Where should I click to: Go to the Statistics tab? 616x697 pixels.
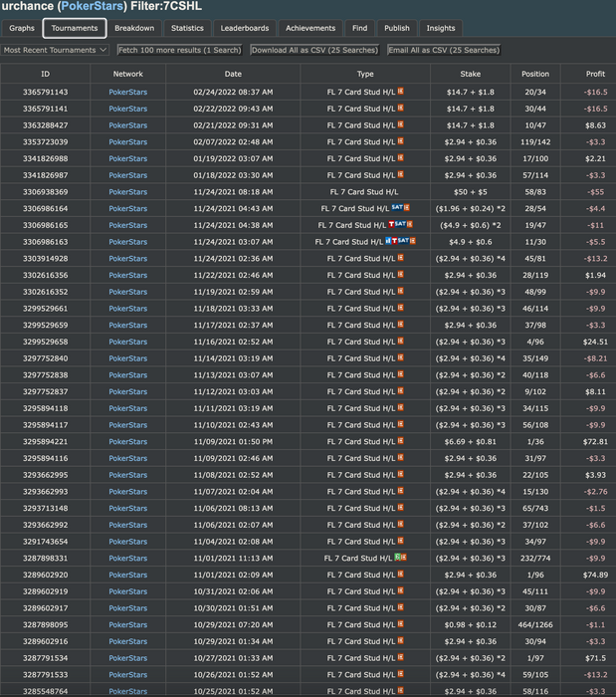(x=187, y=28)
